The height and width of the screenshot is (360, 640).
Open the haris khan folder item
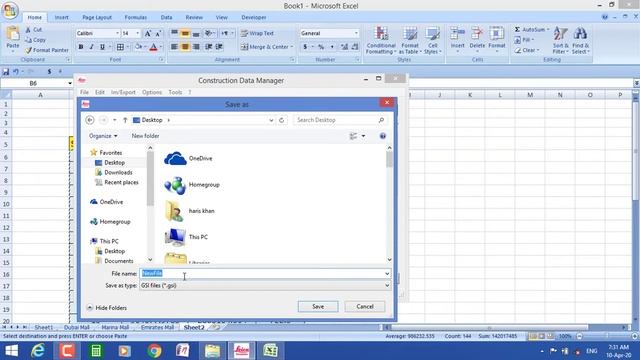189,211
